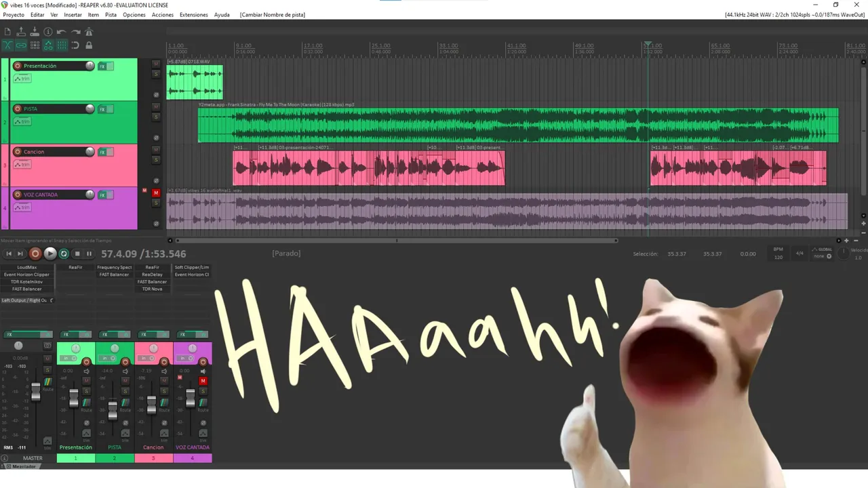The height and width of the screenshot is (488, 868).
Task: Click the transport Stop button
Action: pos(77,253)
